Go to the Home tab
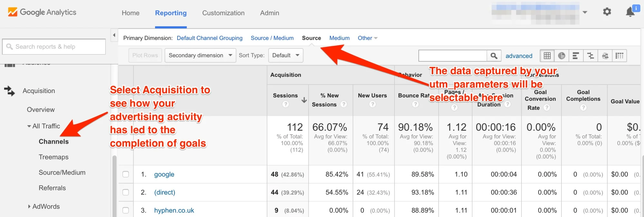 pos(131,13)
